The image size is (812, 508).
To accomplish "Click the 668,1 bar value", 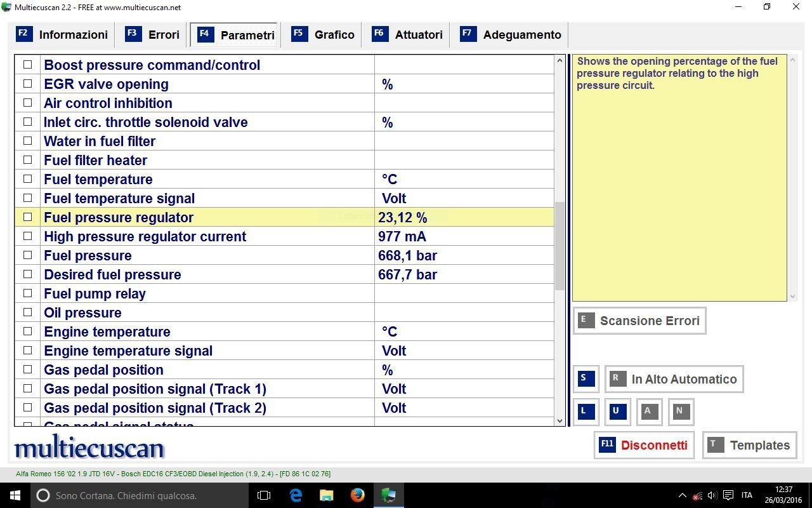I will tap(407, 255).
